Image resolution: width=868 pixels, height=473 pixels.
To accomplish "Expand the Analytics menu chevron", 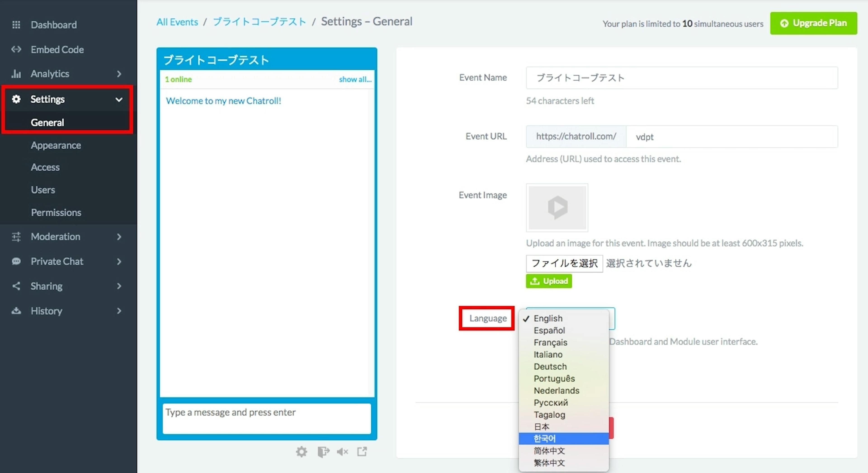I will (x=119, y=74).
